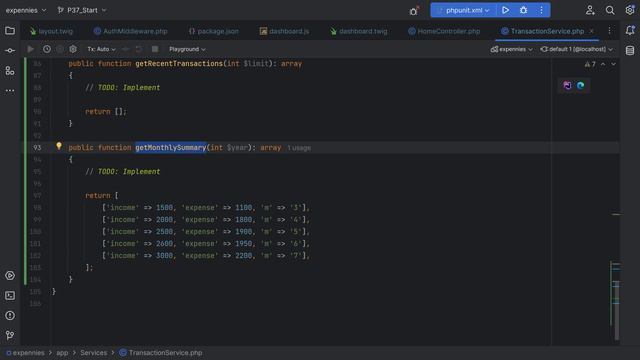Screen dimensions: 640x360
Task: Switch to AuthMiddleware.php tab
Action: 130,31
